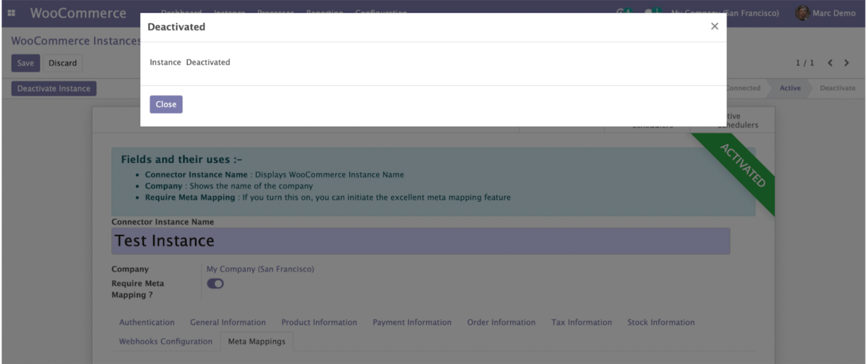Select the Active status stage
This screenshot has width=868, height=364.
790,88
